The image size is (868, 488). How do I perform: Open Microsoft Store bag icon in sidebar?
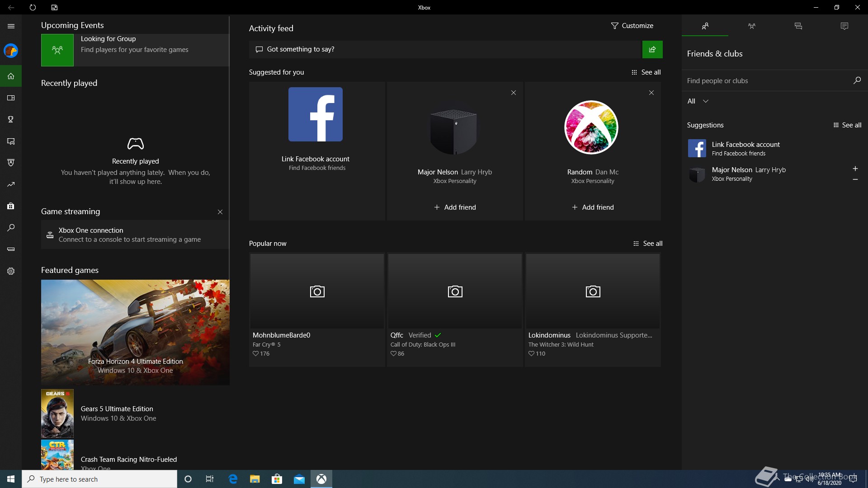[11, 206]
